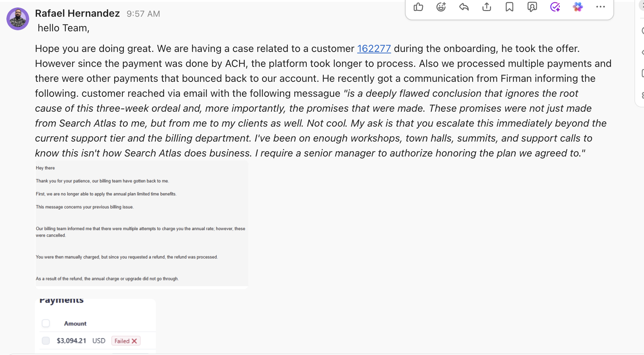Tick the checkbox beside $3,094.21 payment
Image resolution: width=644 pixels, height=355 pixels.
point(46,341)
